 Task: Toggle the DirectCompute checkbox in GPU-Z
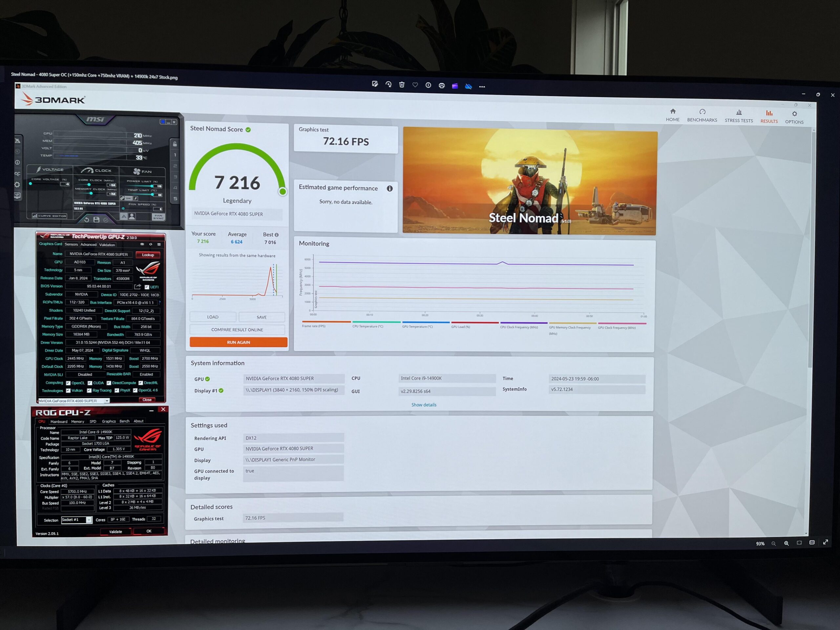pyautogui.click(x=109, y=383)
